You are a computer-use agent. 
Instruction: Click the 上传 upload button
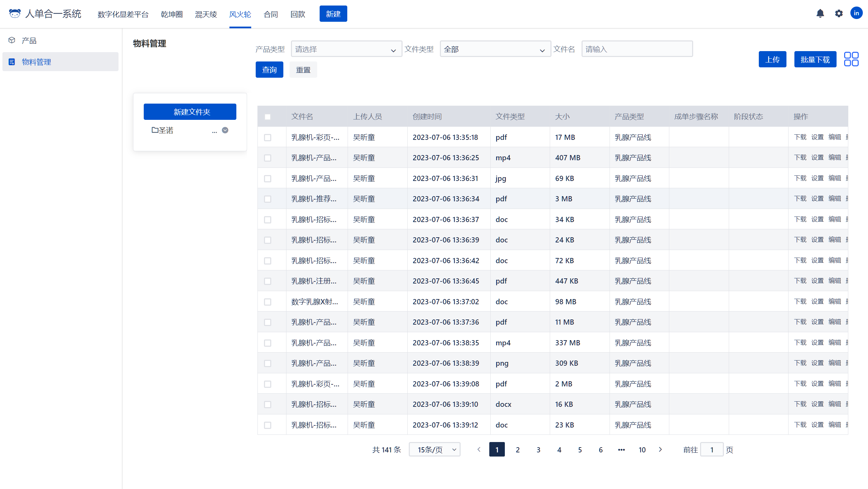772,59
